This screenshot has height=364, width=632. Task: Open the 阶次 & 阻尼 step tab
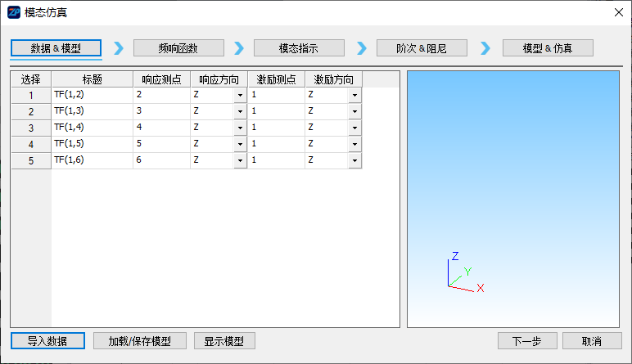coord(422,48)
